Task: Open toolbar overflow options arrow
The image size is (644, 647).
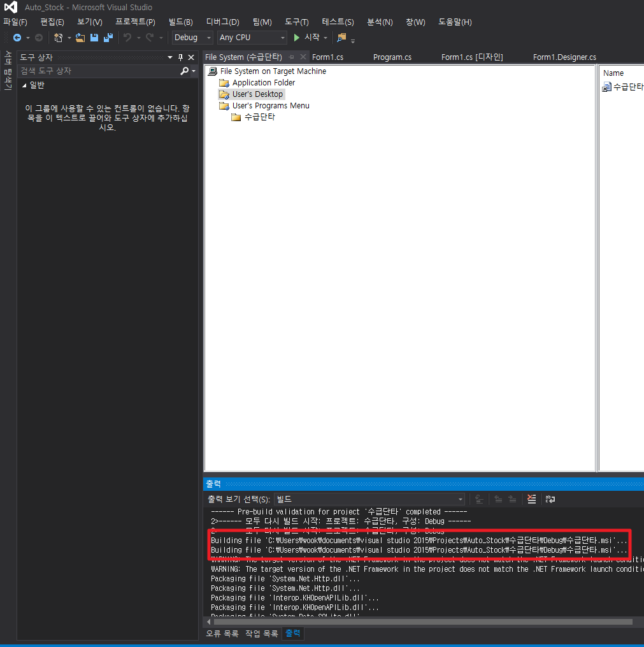Action: coord(353,40)
